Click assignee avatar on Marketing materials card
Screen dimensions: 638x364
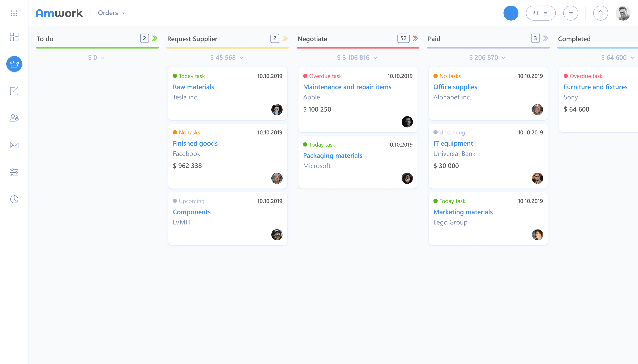coord(537,235)
